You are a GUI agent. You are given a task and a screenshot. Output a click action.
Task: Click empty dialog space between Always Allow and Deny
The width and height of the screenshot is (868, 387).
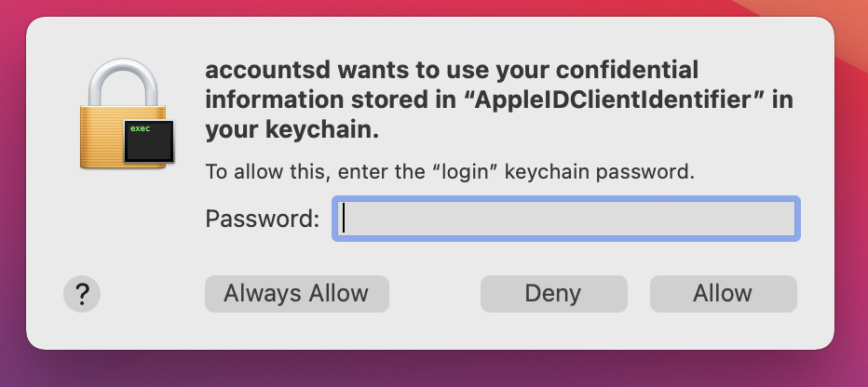tap(434, 294)
